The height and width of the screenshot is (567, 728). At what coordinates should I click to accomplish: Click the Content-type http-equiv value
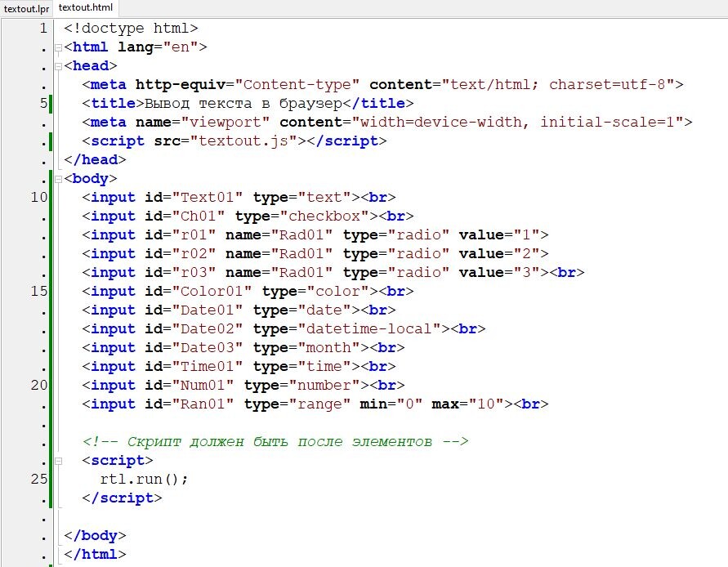pos(297,84)
